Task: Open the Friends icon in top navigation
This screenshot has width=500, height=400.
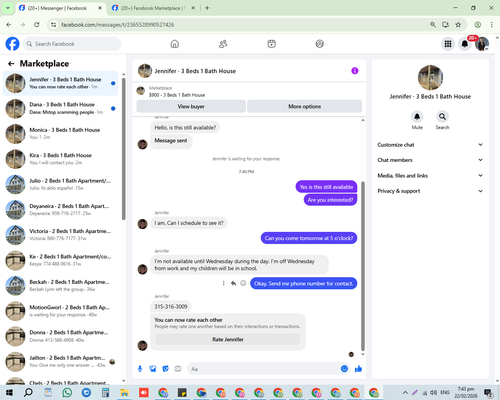Action: tap(223, 44)
